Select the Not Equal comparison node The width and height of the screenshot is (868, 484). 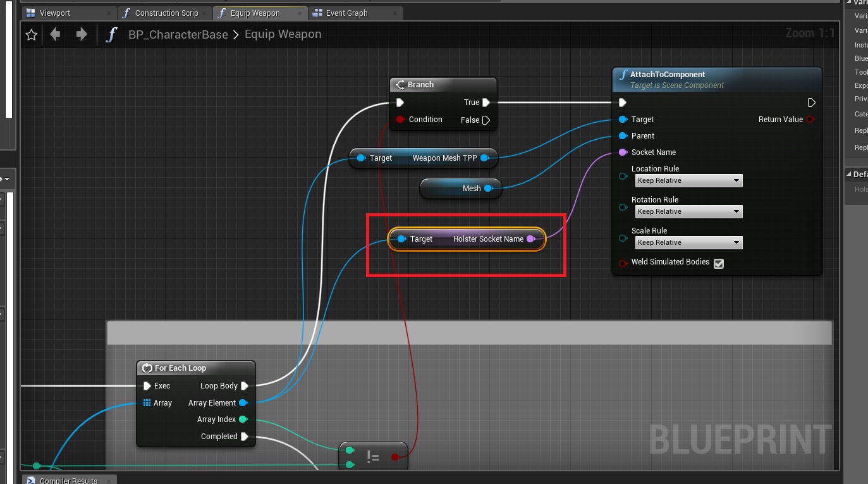(x=373, y=457)
